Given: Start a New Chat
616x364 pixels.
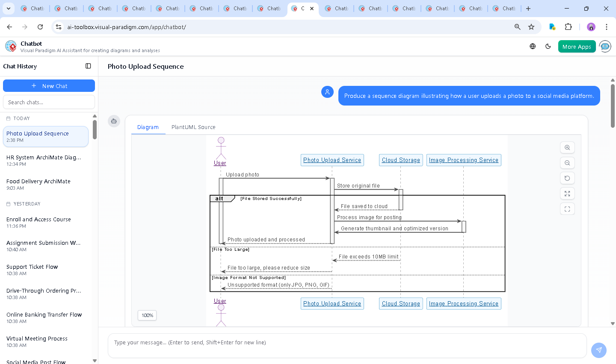Looking at the screenshot, I should click(x=49, y=86).
